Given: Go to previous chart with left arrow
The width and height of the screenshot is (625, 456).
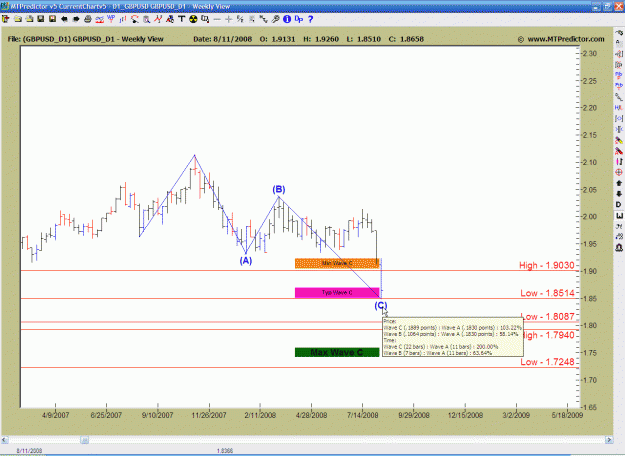Looking at the screenshot, I should (x=64, y=19).
